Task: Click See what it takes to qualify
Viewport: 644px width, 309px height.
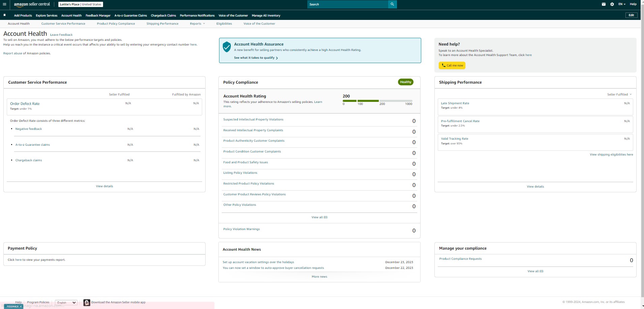Action: point(256,58)
